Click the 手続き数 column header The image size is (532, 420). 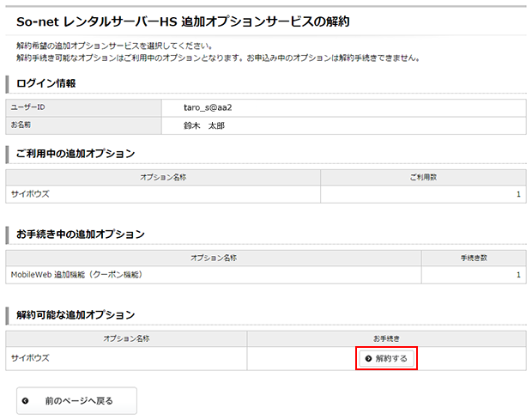pos(473,257)
